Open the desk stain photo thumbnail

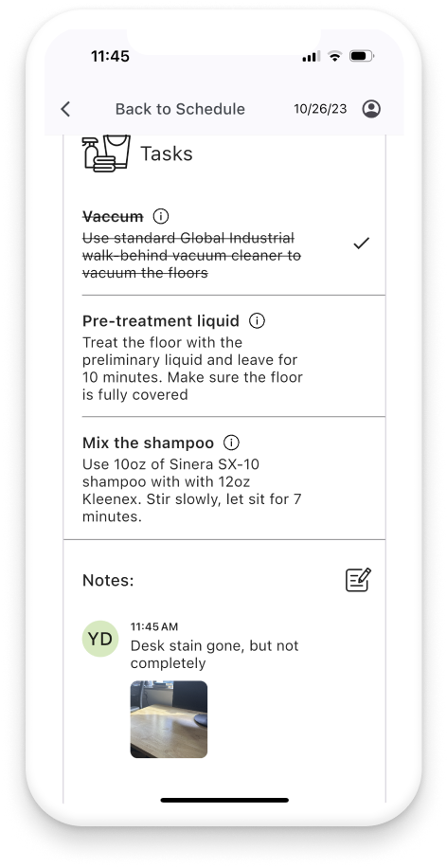pos(169,719)
